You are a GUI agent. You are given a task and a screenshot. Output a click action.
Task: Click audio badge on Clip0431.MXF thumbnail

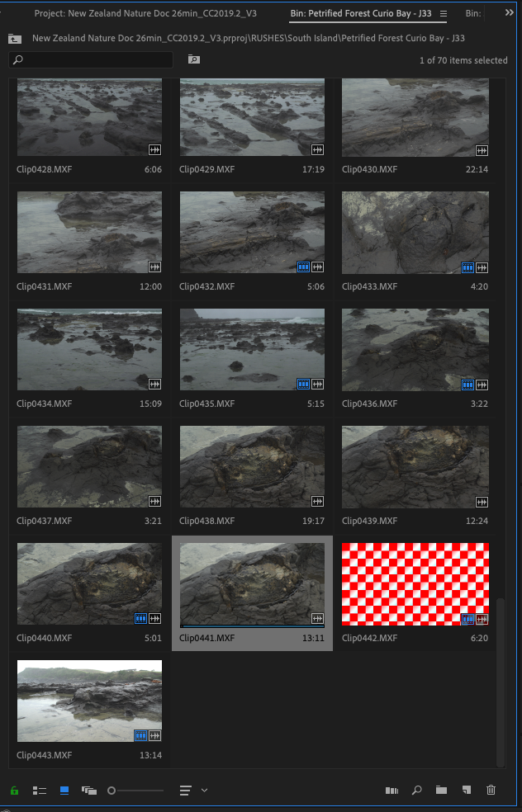tap(154, 267)
